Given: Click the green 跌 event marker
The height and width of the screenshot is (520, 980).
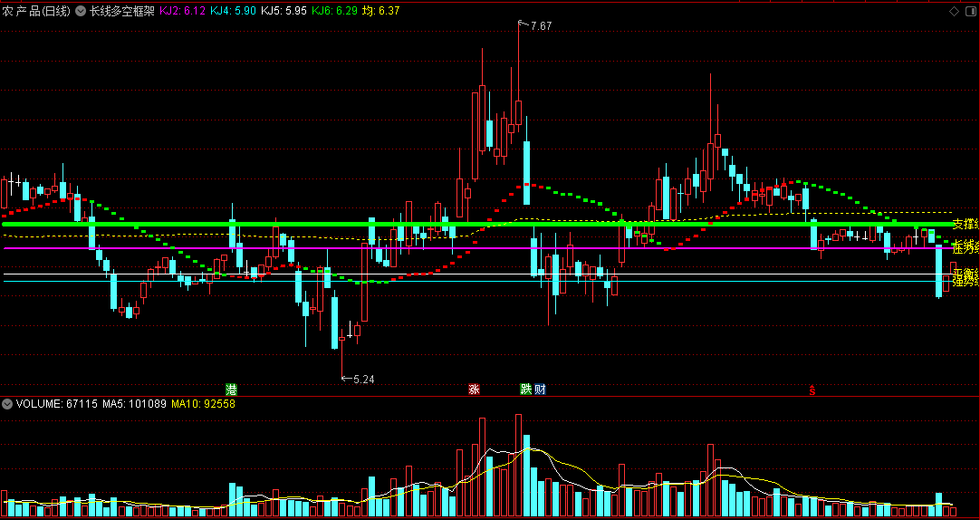Looking at the screenshot, I should pos(525,390).
